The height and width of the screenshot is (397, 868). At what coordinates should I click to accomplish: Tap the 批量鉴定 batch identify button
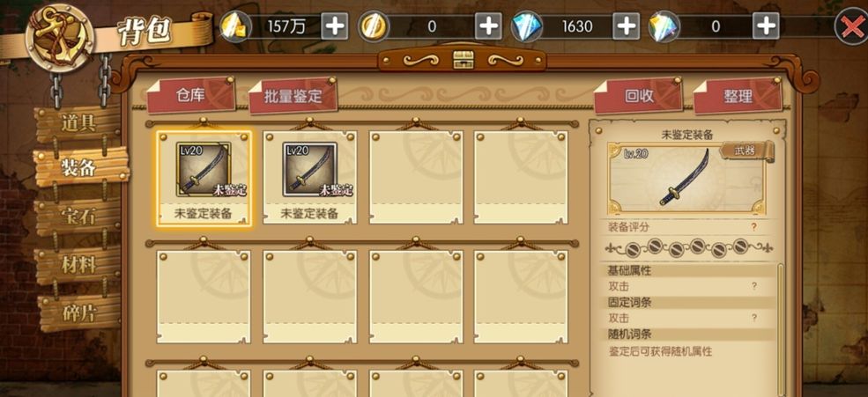293,96
